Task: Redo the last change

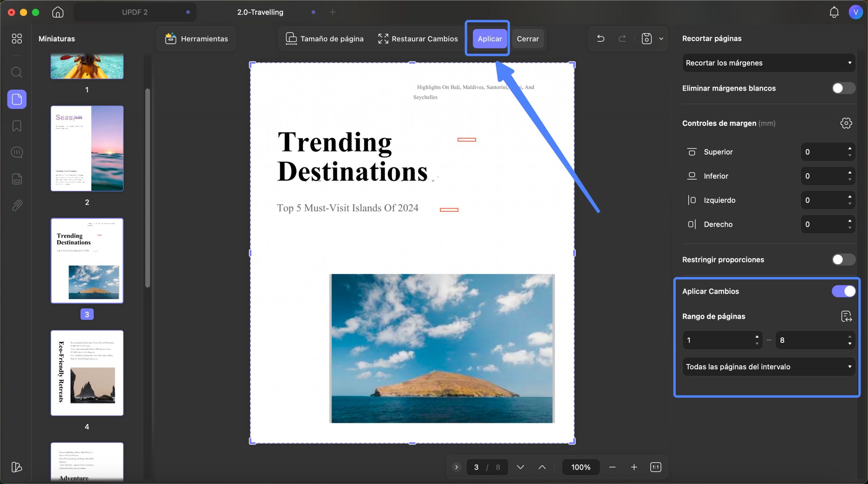Action: (x=622, y=39)
